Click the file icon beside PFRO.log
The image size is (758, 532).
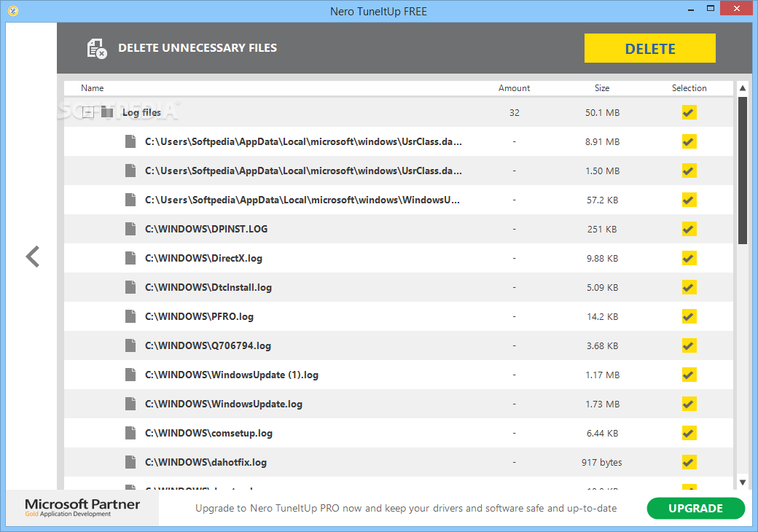point(130,316)
